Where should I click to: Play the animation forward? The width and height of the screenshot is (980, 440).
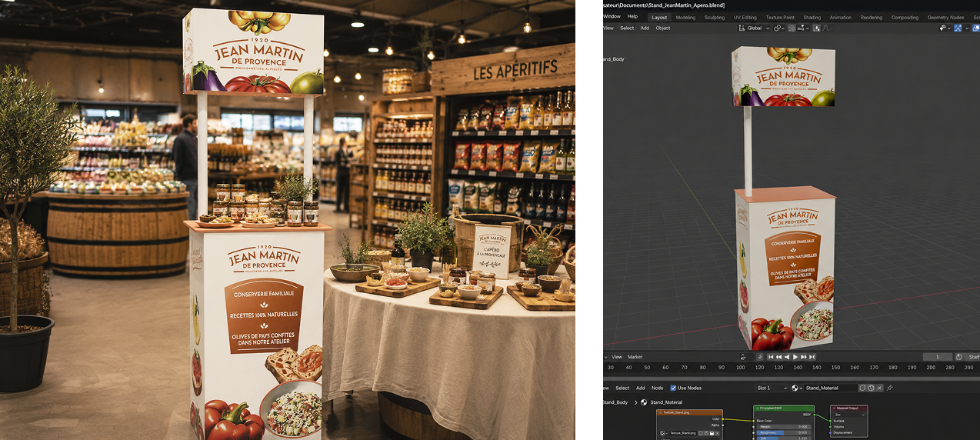click(795, 357)
